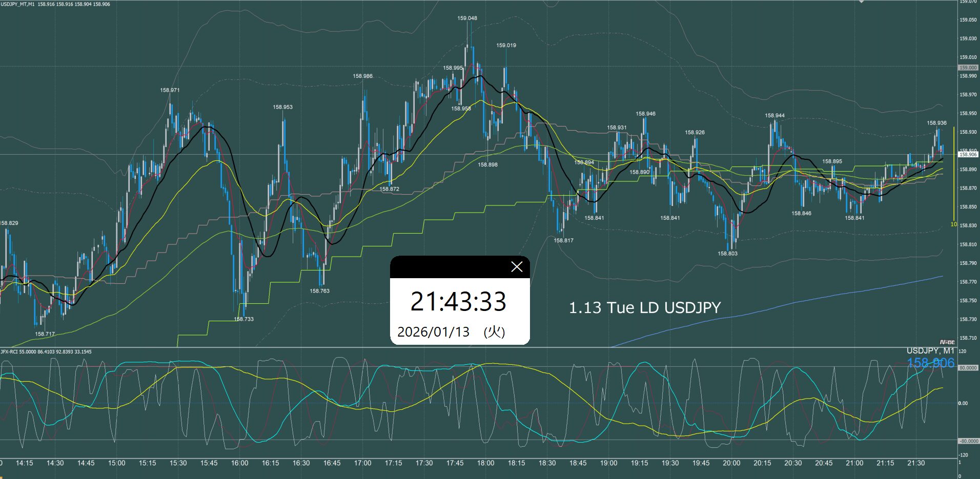980x479 pixels.
Task: Click the 159.048 high price label
Action: point(467,18)
